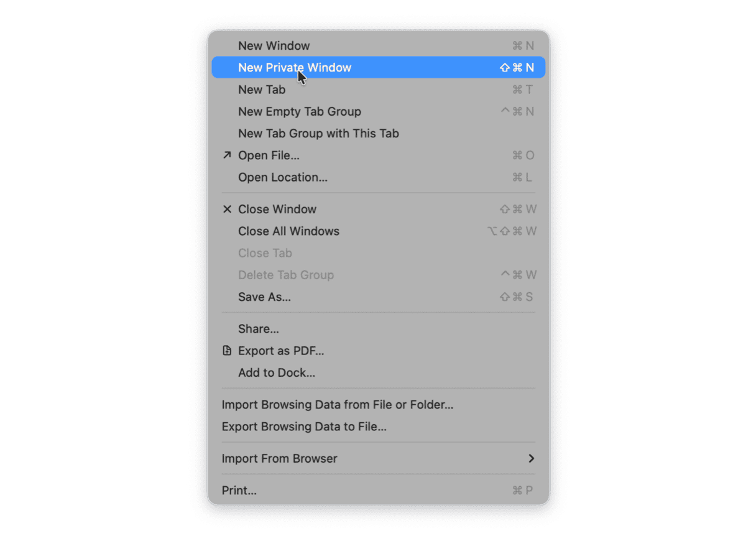Viewport: 756px width, 559px height.
Task: Click the X icon next to Close Window
Action: (x=227, y=209)
